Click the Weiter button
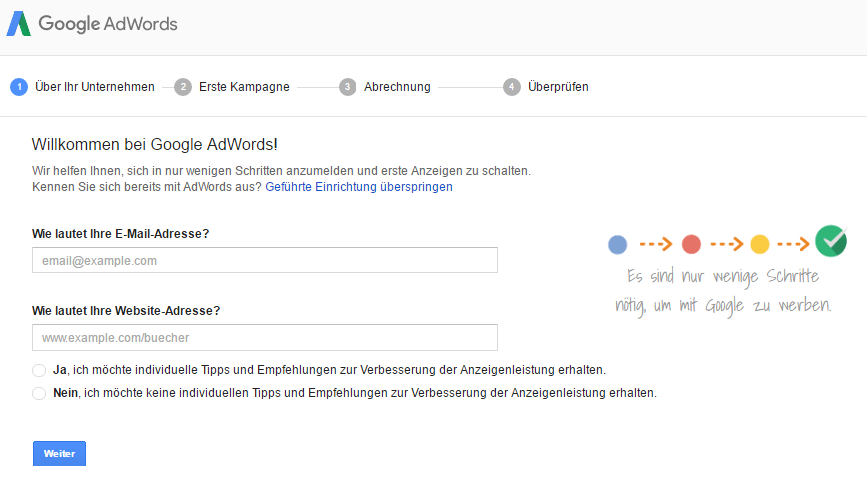The image size is (867, 479). (x=59, y=454)
